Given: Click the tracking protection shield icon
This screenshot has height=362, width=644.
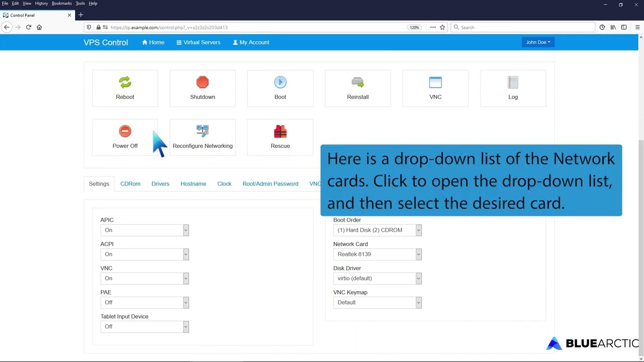Looking at the screenshot, I should pyautogui.click(x=89, y=27).
